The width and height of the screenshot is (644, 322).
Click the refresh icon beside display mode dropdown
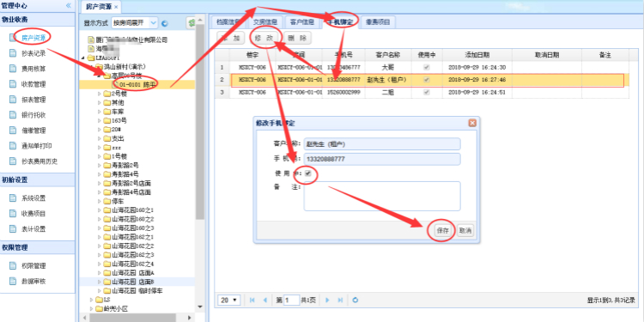[x=165, y=23]
